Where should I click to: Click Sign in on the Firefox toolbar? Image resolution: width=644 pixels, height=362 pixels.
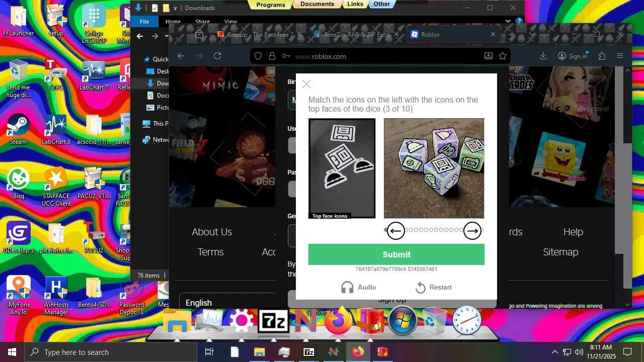[x=573, y=56]
